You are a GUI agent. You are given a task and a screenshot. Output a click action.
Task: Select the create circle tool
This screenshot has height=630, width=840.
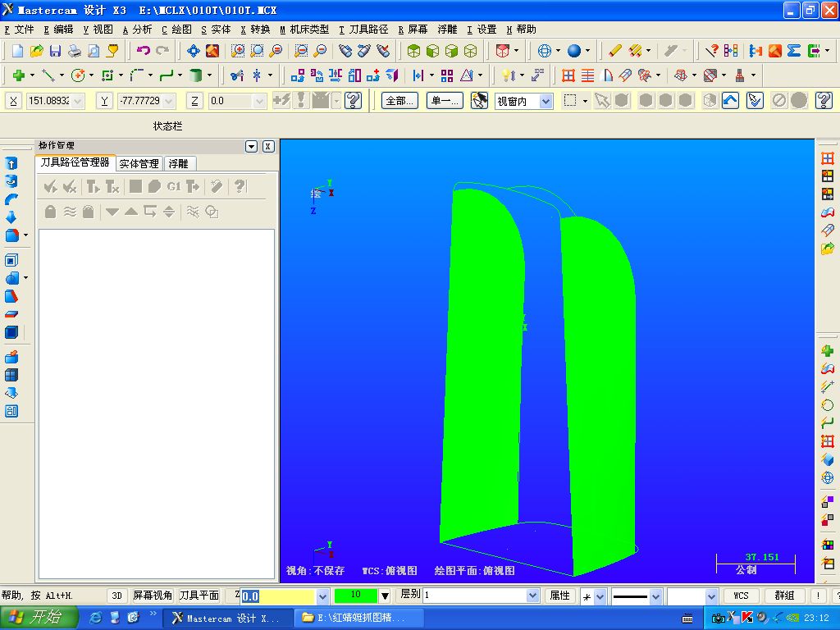point(78,75)
